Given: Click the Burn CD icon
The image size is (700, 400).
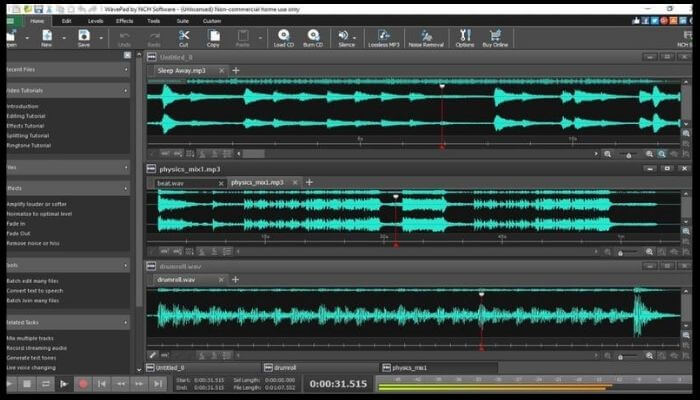Looking at the screenshot, I should pyautogui.click(x=313, y=36).
